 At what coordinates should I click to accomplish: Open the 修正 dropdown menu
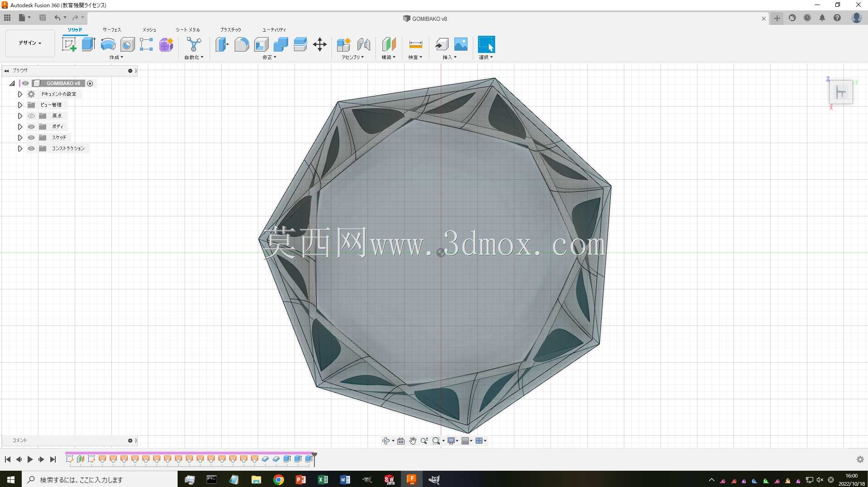pos(269,57)
